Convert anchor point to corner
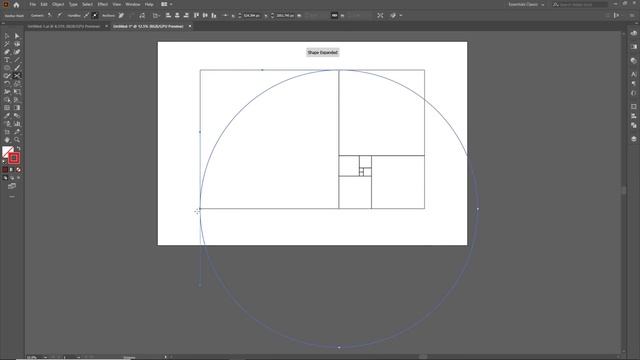This screenshot has height=360, width=640. pyautogui.click(x=50, y=15)
